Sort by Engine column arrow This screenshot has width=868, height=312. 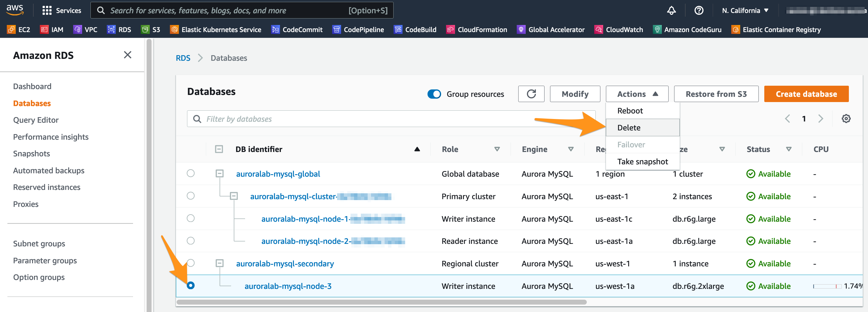click(x=570, y=149)
